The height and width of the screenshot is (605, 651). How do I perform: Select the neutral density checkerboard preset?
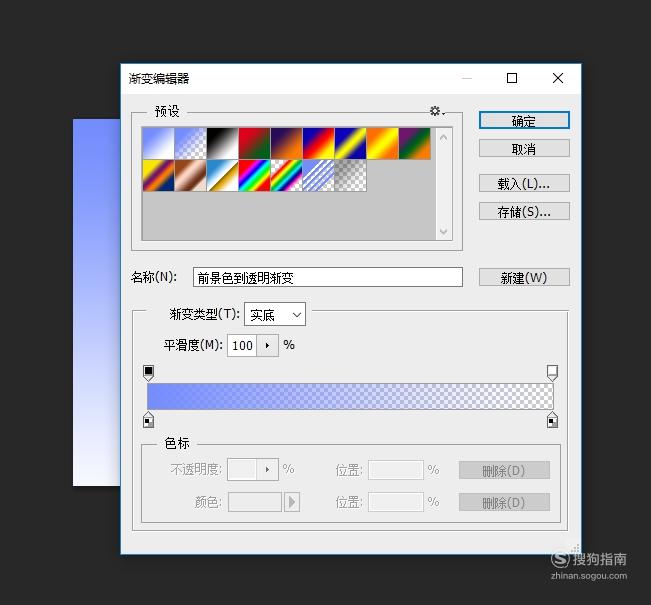coord(351,176)
